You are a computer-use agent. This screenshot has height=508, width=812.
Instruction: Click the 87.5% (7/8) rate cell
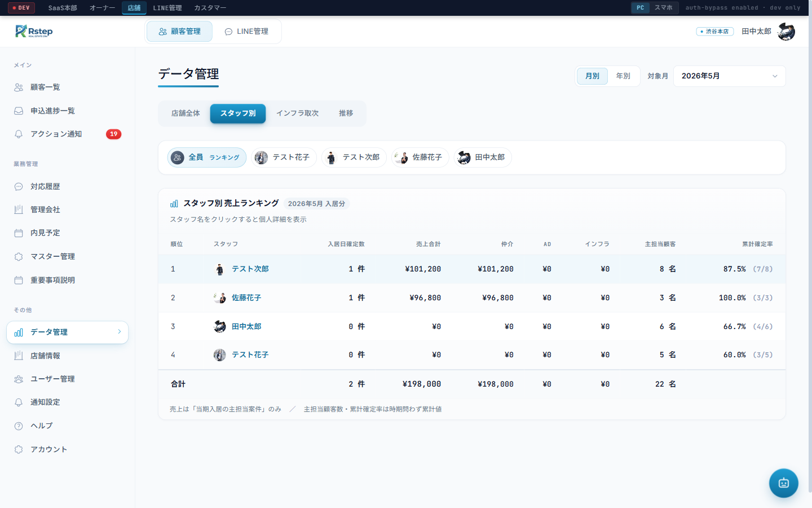pos(748,269)
